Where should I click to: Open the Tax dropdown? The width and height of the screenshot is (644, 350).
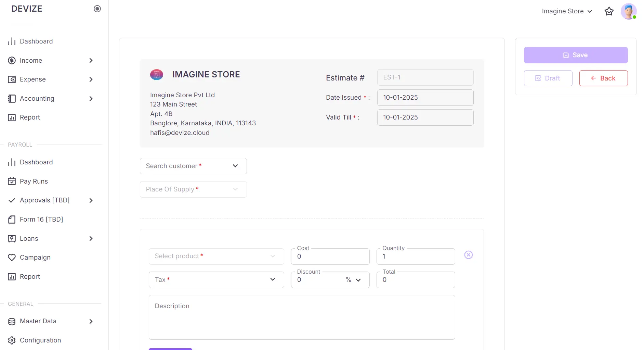point(216,280)
